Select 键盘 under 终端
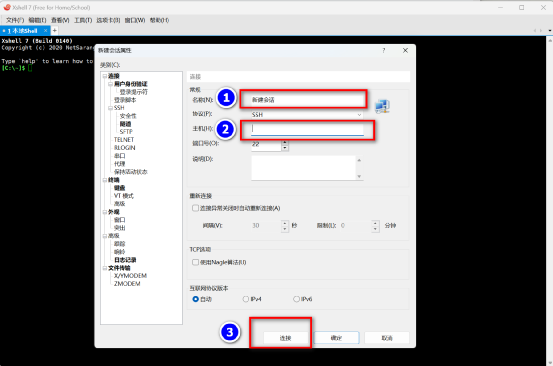 coord(120,188)
